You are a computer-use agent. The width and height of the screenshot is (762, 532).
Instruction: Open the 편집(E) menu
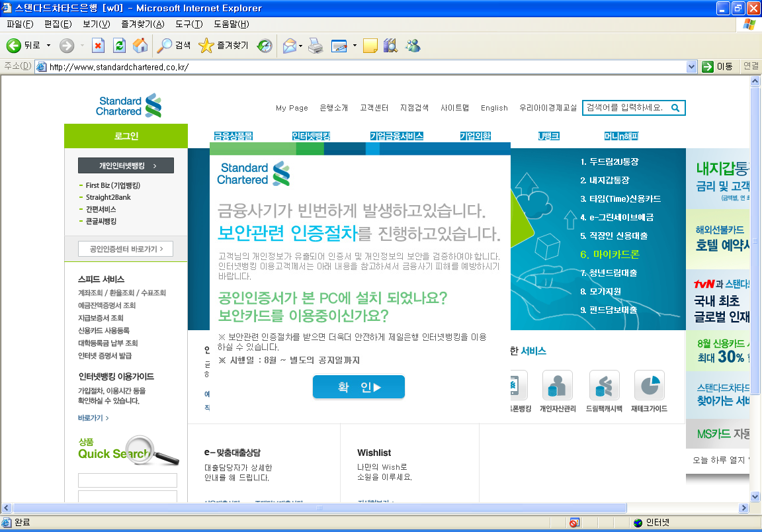(58, 24)
